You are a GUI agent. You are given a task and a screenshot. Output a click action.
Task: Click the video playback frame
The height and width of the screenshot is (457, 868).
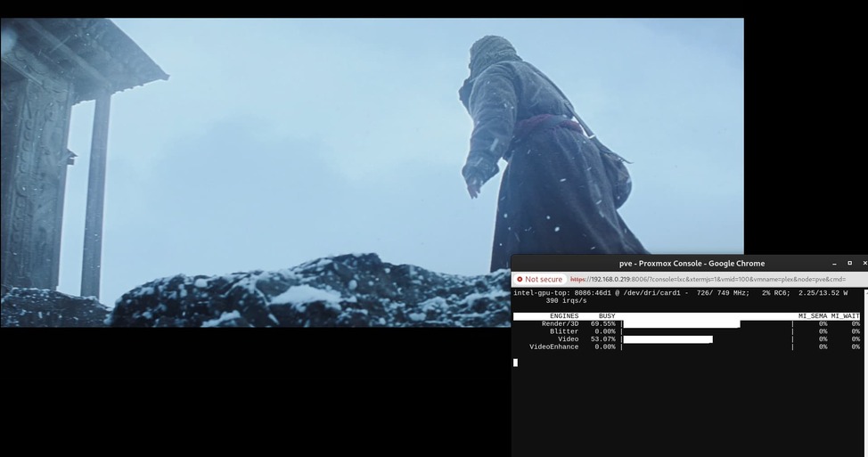pos(372,173)
